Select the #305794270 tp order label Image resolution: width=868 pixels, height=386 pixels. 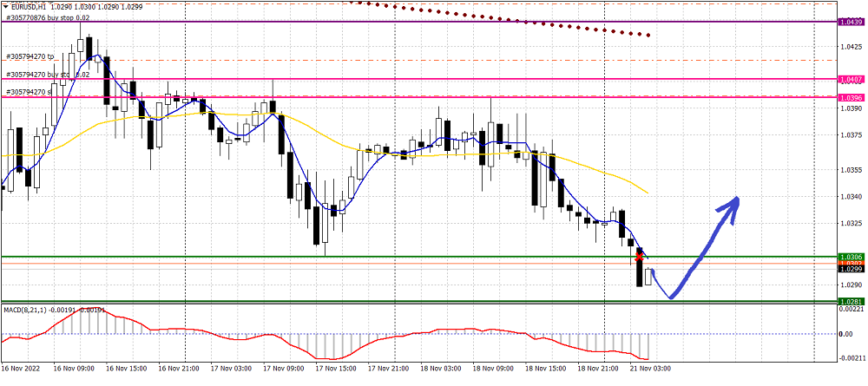[30, 56]
